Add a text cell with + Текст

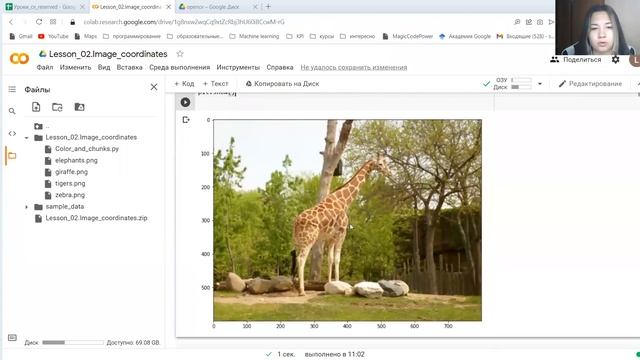coord(216,84)
